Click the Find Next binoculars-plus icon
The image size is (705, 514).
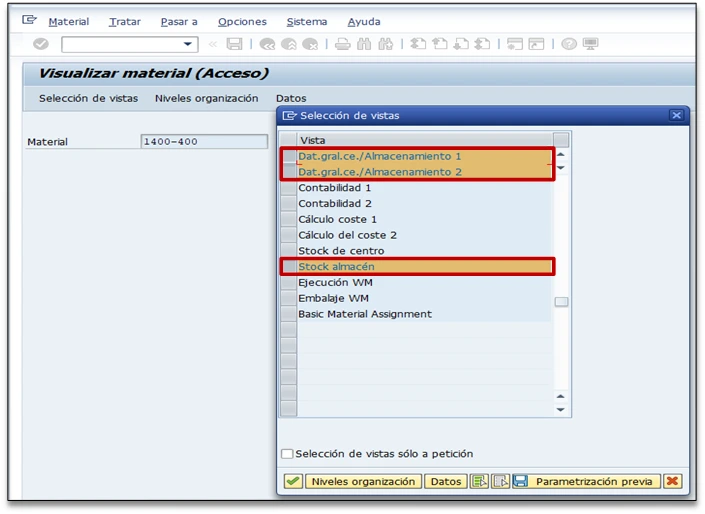click(x=386, y=44)
